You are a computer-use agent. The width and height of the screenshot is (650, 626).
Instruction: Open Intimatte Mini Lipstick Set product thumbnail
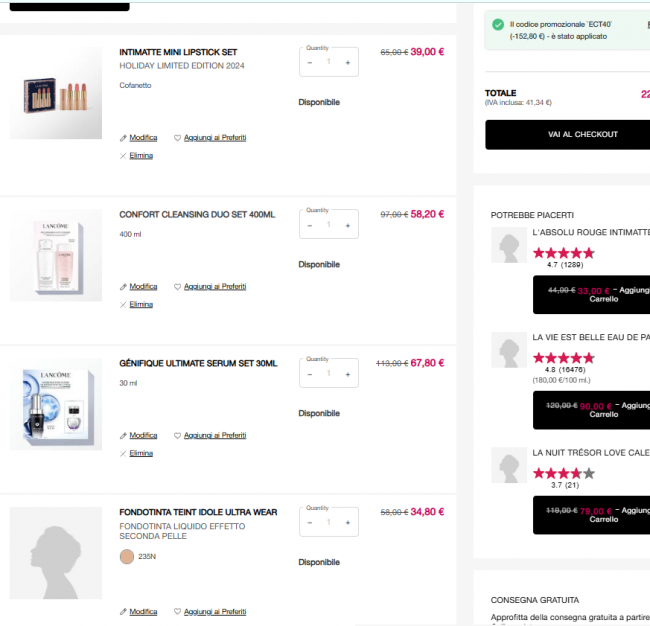pos(56,93)
